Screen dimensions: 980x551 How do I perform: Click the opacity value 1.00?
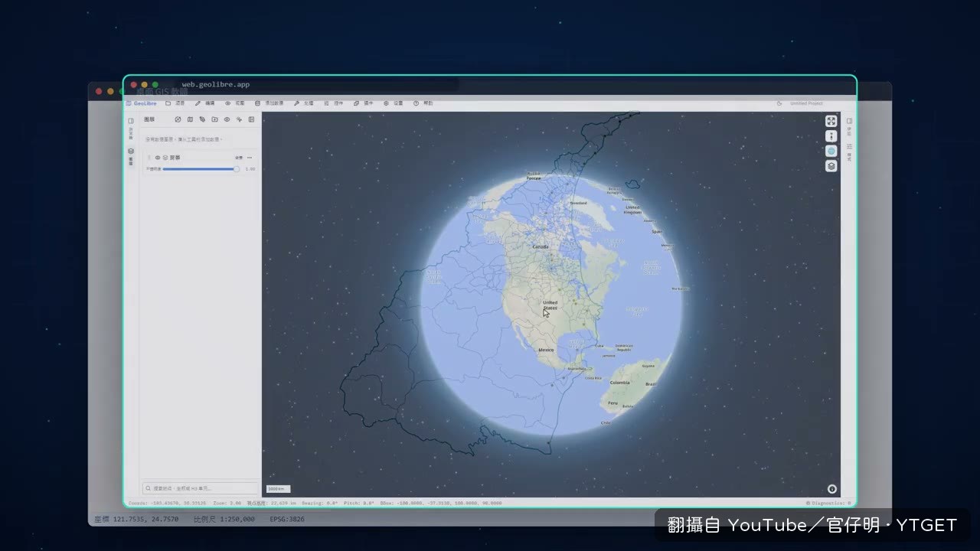250,169
